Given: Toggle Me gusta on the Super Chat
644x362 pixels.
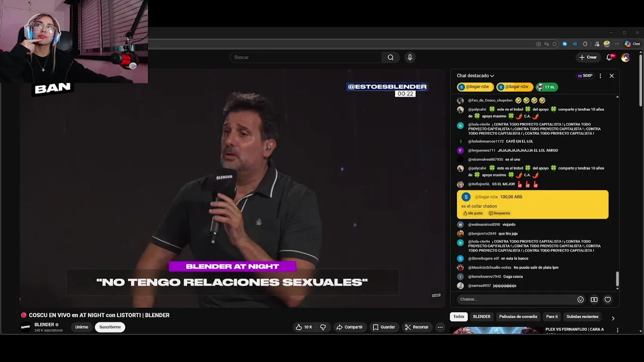Looking at the screenshot, I should [473, 213].
